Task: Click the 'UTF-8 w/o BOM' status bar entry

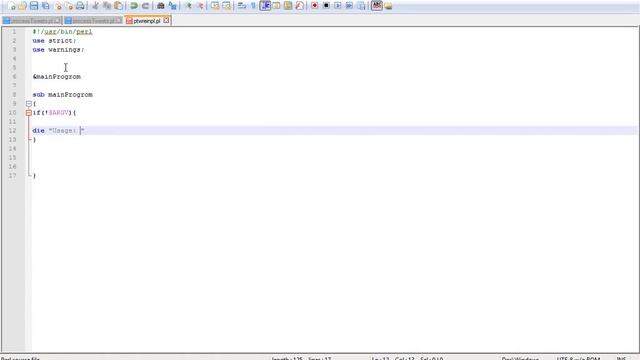Action: click(578, 358)
